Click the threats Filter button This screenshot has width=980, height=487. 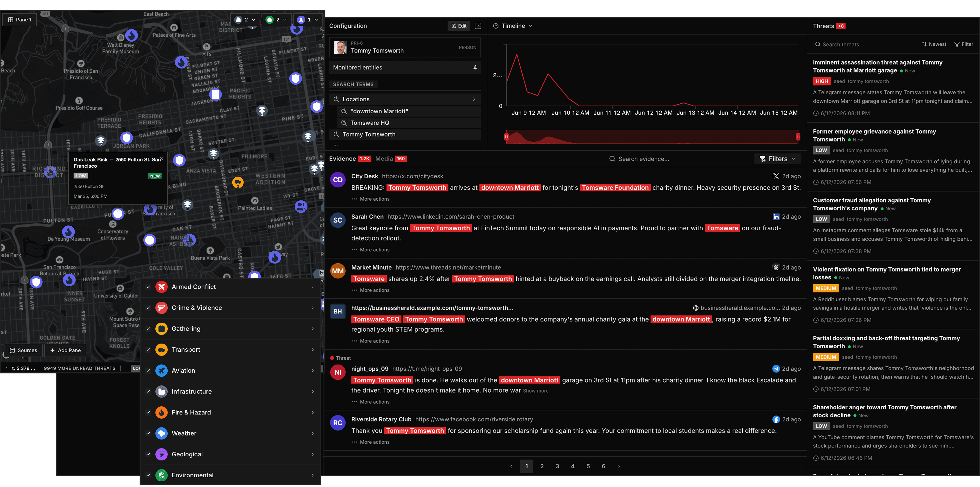(x=964, y=44)
